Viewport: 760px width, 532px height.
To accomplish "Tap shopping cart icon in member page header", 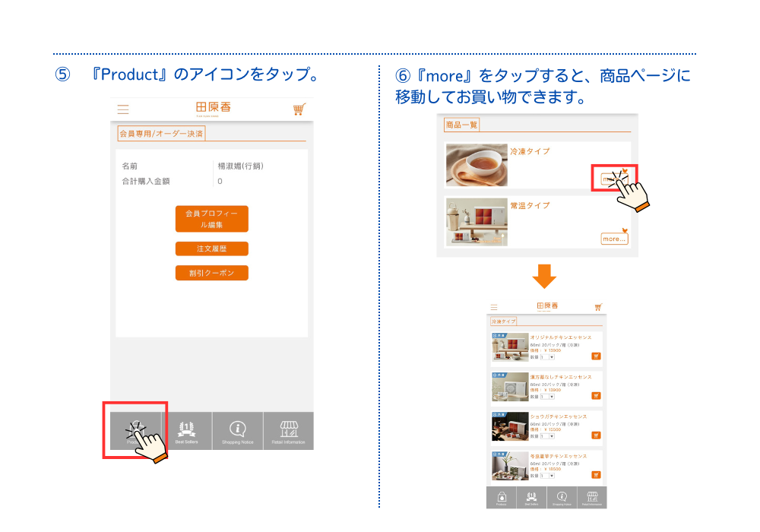I will pyautogui.click(x=299, y=109).
